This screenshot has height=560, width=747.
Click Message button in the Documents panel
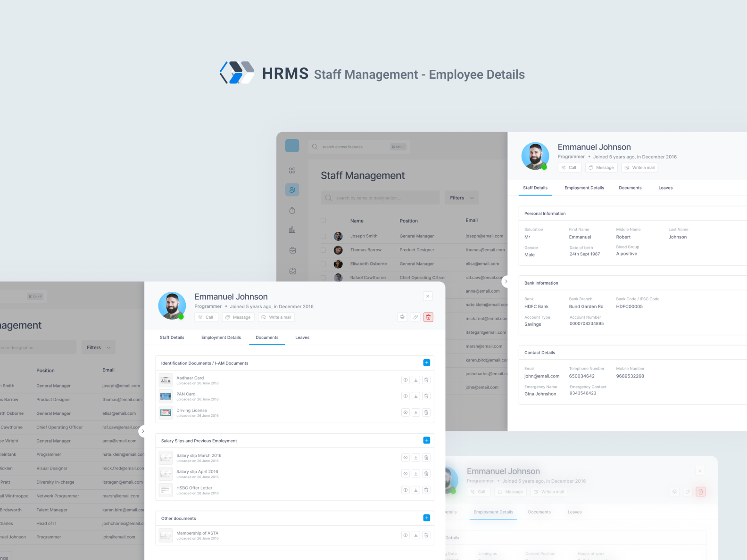tap(238, 317)
